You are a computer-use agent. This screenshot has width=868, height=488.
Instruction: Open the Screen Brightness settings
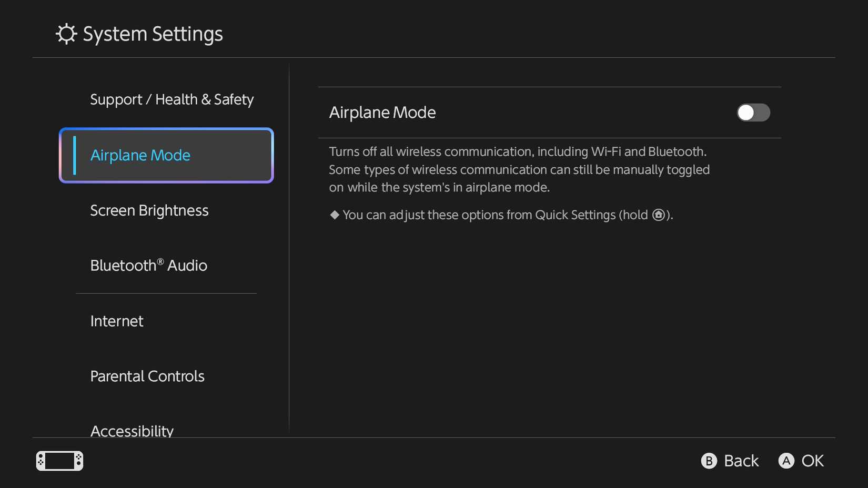point(149,210)
